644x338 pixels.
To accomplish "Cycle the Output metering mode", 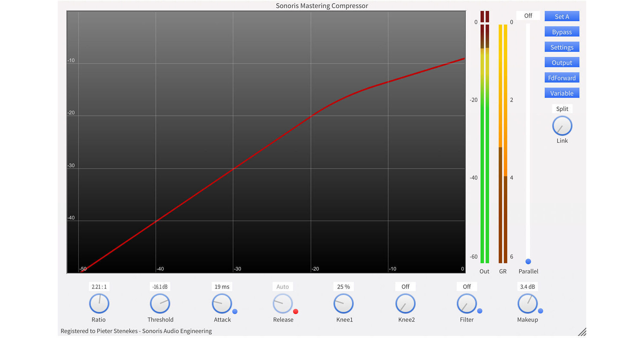I will [562, 62].
